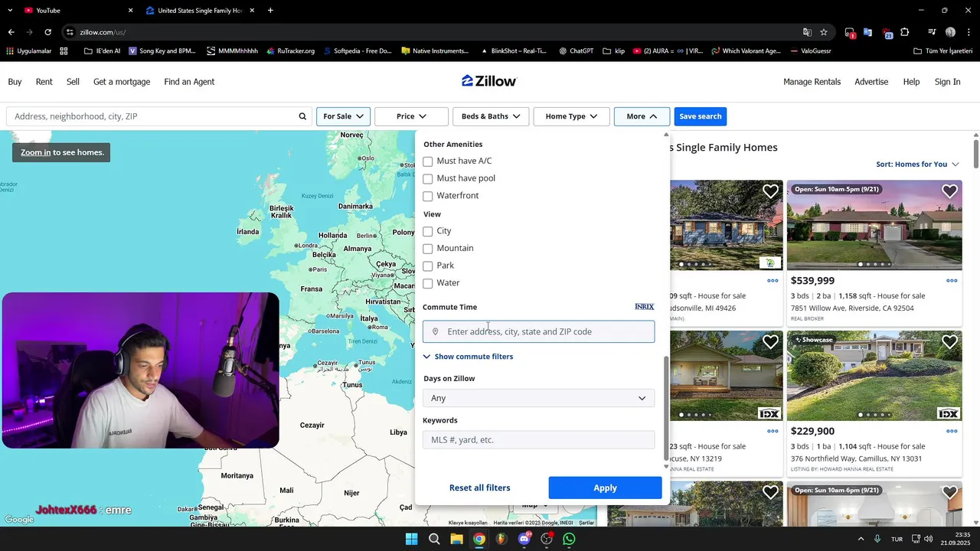980x551 pixels.
Task: Click the Zoom in link on the map
Action: (36, 152)
